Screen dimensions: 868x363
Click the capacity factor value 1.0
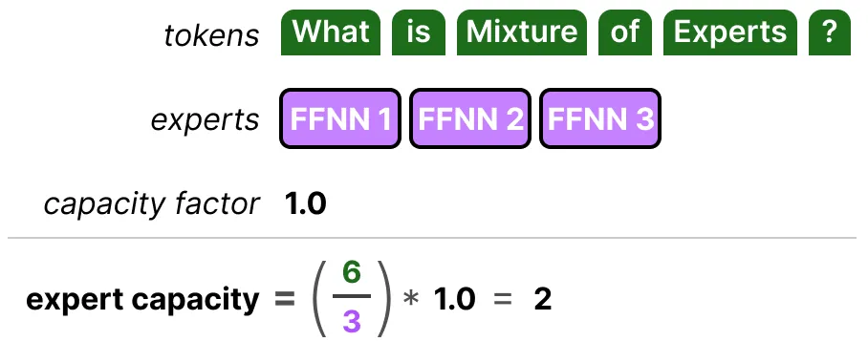tap(306, 204)
